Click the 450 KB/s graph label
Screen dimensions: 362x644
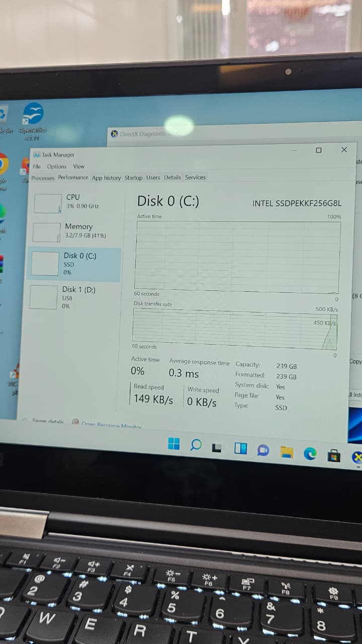(324, 323)
